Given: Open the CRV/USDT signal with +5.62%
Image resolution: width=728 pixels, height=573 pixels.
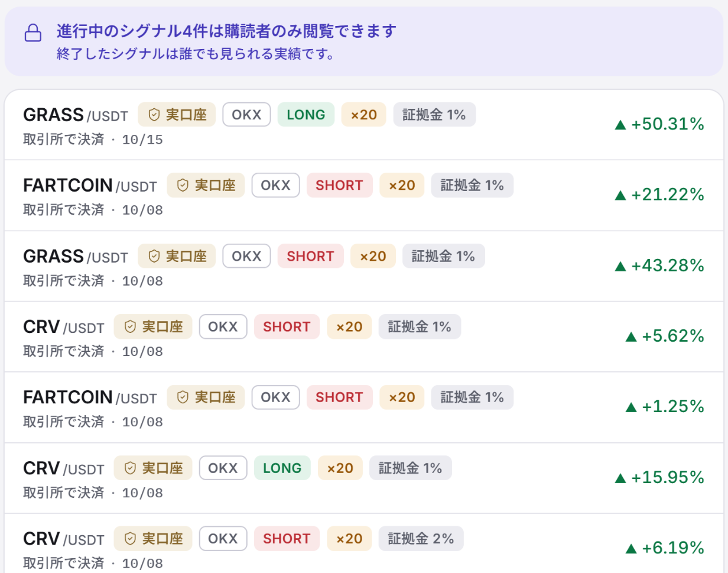Looking at the screenshot, I should 364,336.
